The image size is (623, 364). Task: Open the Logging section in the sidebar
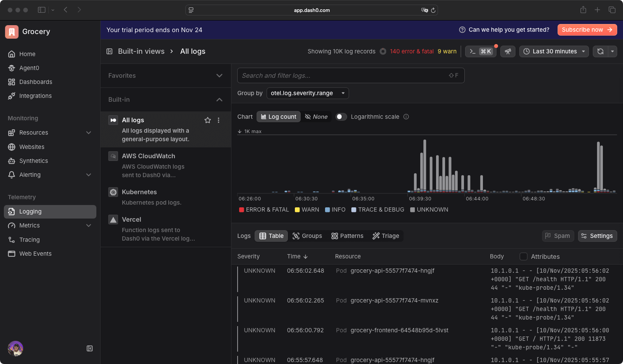[x=31, y=212]
